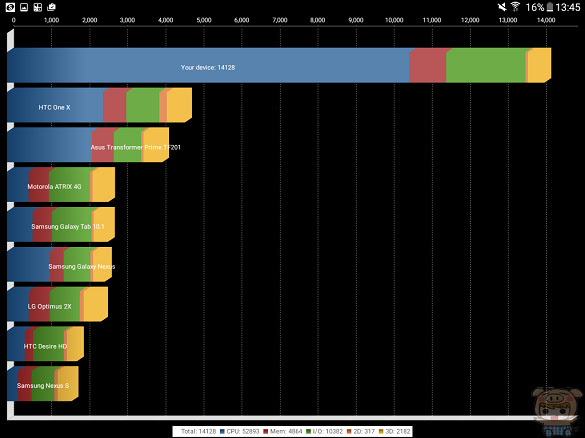Select the HTC Desire HD bar

pos(46,344)
